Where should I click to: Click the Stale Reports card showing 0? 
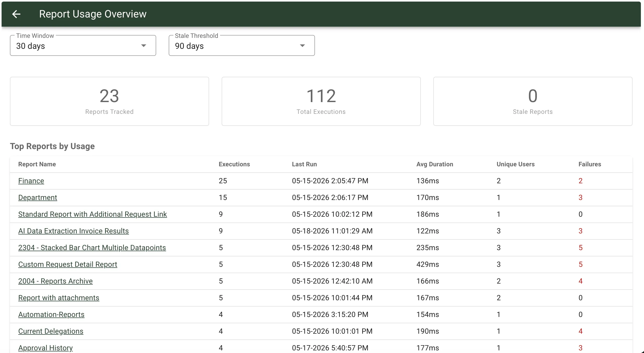pyautogui.click(x=533, y=101)
